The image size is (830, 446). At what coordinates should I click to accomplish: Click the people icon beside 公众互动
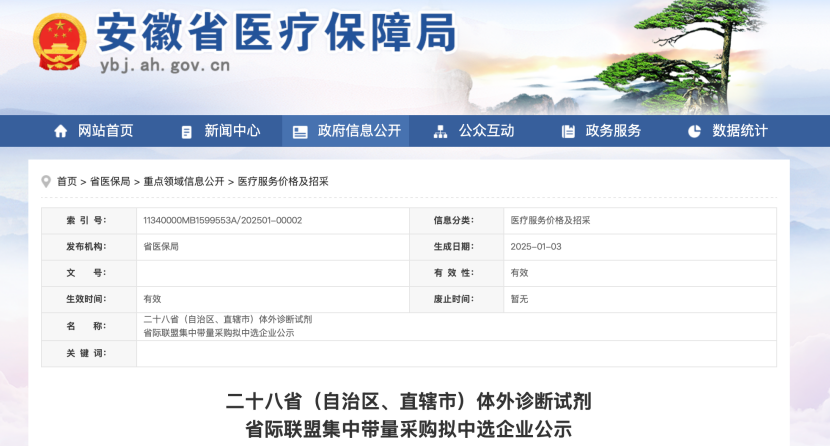point(440,131)
